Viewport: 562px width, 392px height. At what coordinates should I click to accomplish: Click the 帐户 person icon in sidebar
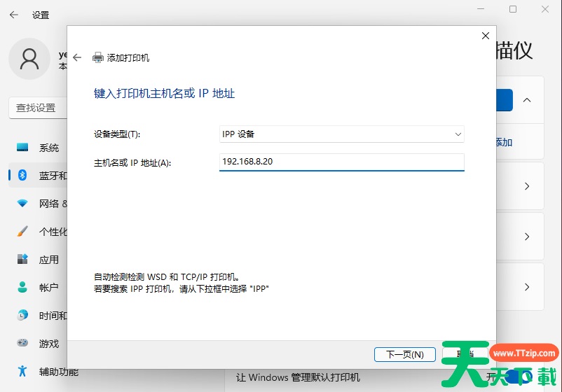tap(22, 287)
